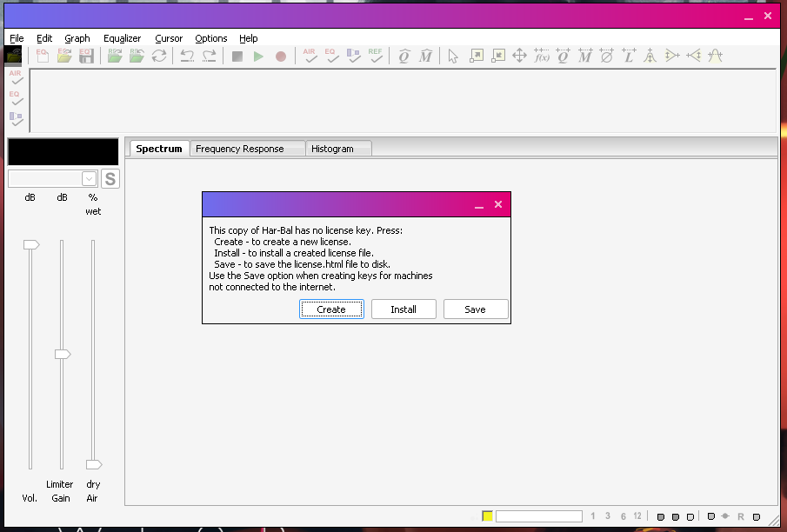Screen dimensions: 787x532
Task: Click the Q-hat toolbar icon
Action: [404, 56]
